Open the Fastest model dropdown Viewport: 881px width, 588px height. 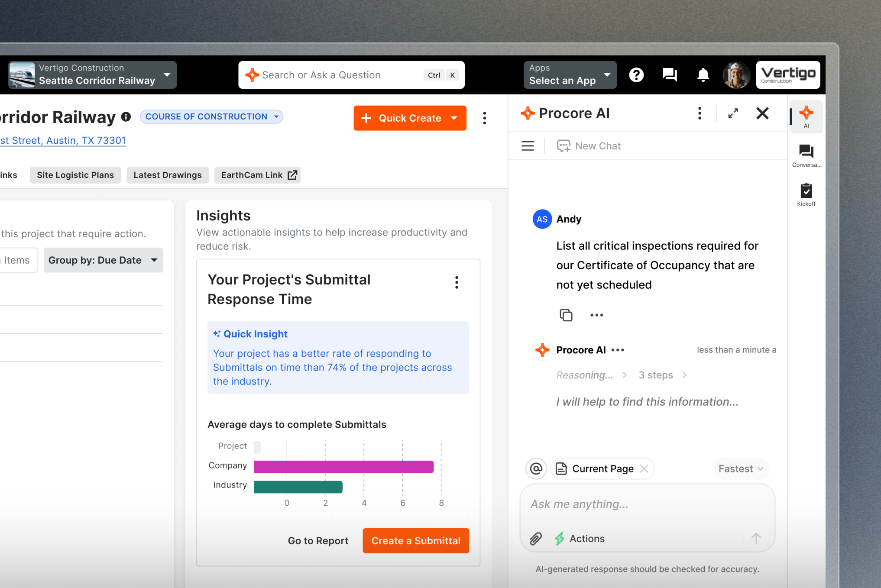click(741, 468)
